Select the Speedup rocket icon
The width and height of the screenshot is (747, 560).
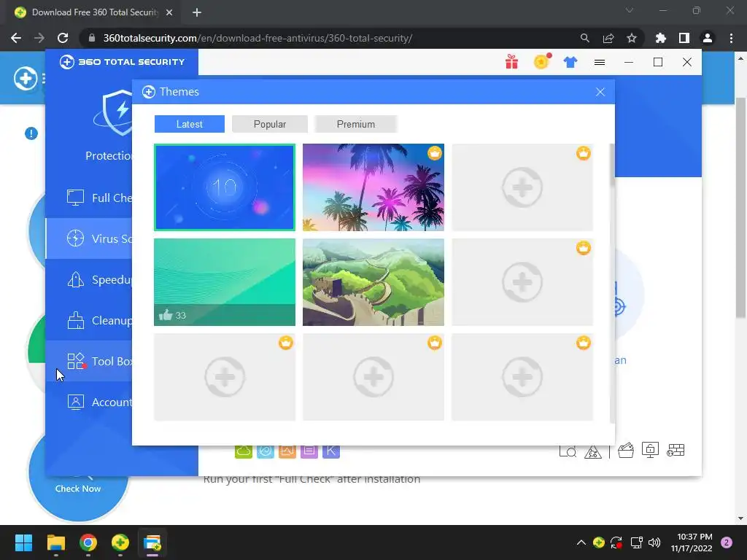pyautogui.click(x=75, y=279)
